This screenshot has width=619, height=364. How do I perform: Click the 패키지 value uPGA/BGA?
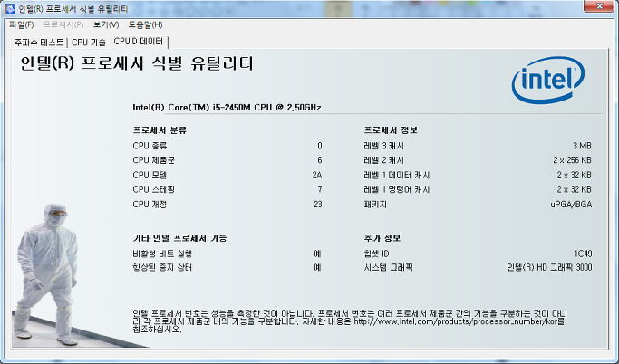click(x=571, y=205)
